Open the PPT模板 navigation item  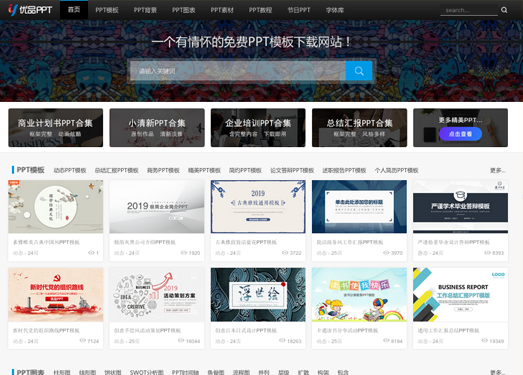click(107, 10)
